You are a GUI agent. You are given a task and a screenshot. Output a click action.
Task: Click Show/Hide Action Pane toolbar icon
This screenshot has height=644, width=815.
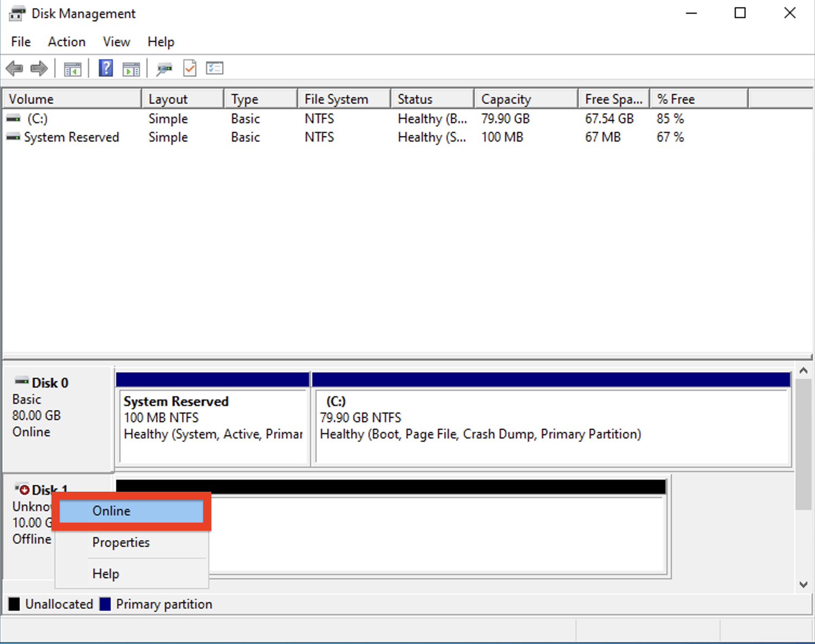(x=131, y=69)
